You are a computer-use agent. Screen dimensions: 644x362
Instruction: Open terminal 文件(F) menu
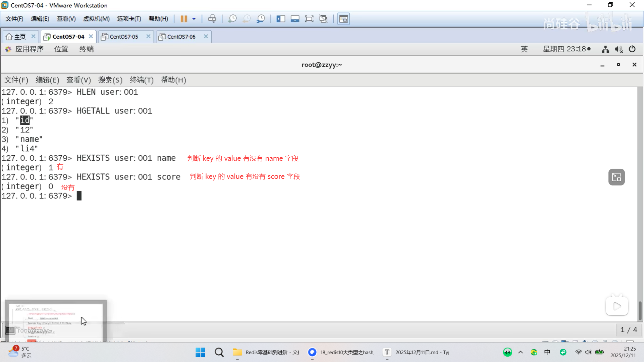(16, 80)
